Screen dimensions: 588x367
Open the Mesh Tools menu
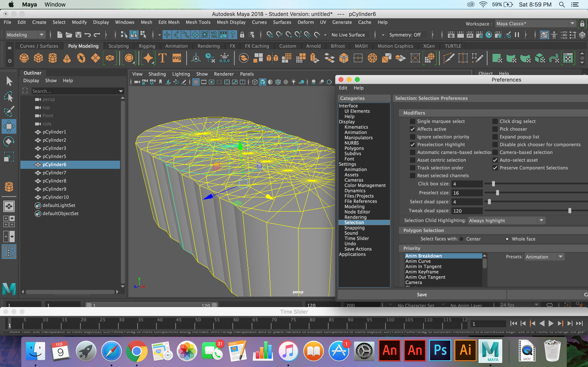(198, 22)
